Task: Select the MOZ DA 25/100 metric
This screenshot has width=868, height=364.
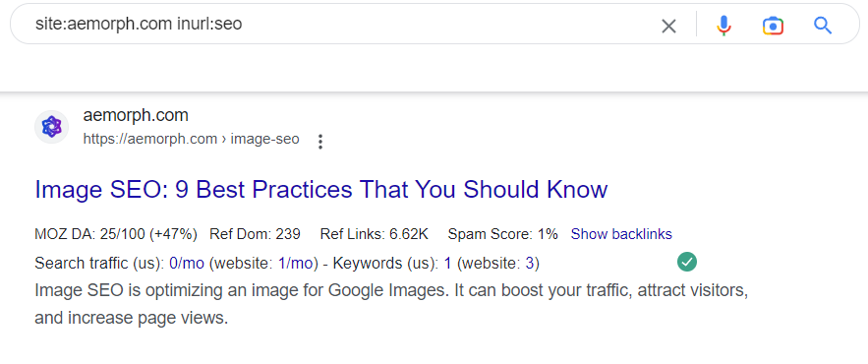Action: [116, 234]
